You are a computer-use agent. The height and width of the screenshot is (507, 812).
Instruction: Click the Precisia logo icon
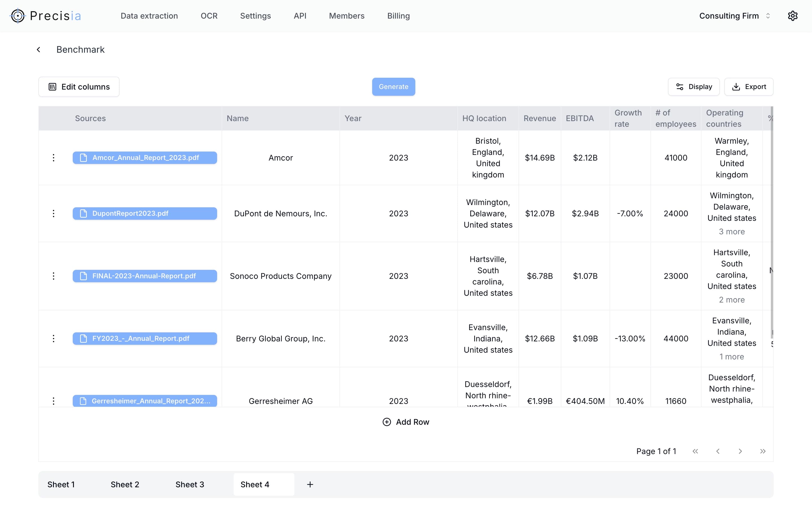point(18,16)
